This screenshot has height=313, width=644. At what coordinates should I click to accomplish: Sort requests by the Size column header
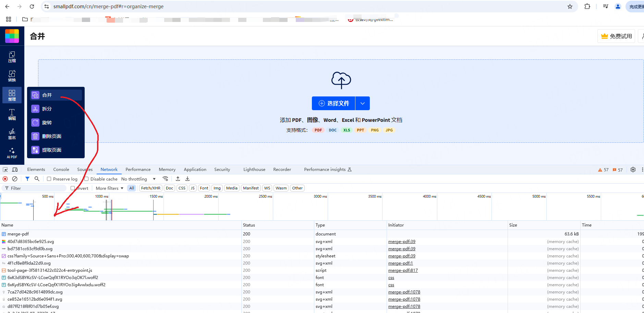pyautogui.click(x=544, y=225)
